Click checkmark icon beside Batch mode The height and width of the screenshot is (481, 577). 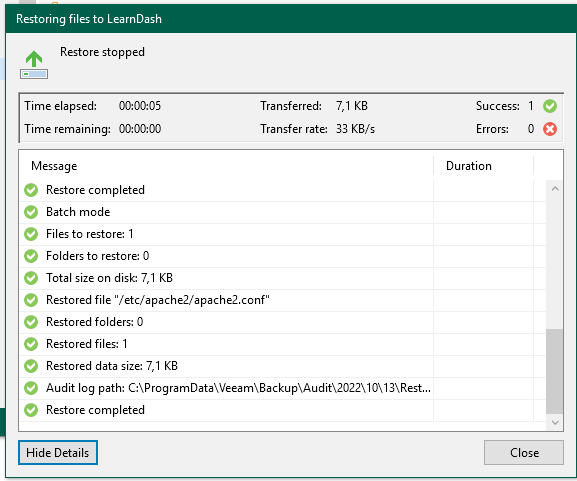[31, 212]
